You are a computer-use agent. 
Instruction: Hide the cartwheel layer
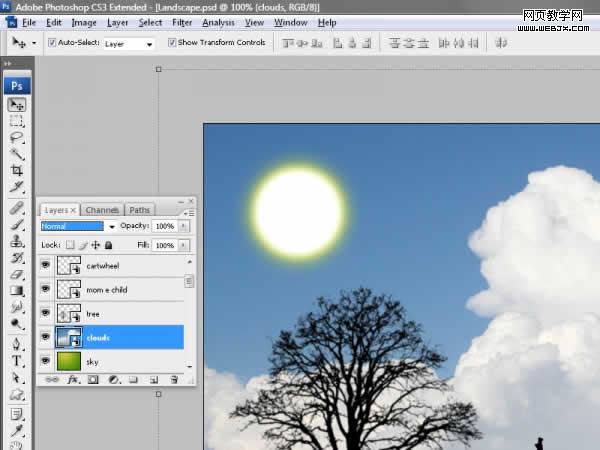tap(46, 265)
